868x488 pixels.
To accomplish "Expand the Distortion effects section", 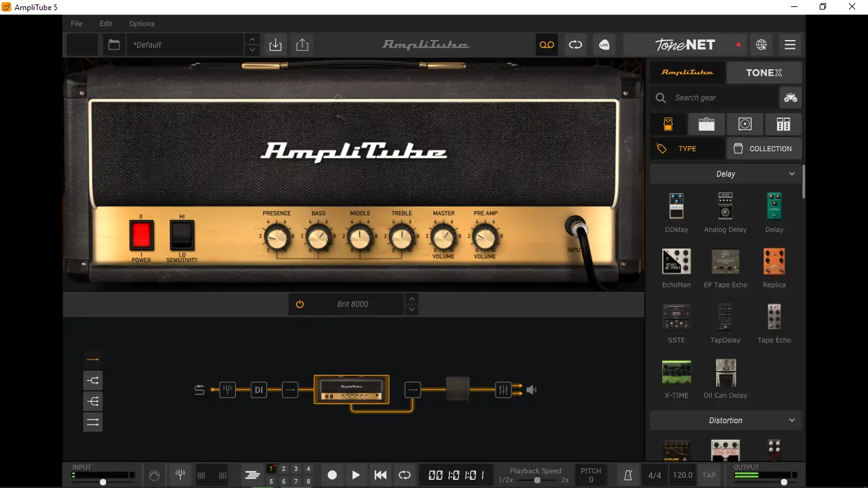I will (x=791, y=420).
